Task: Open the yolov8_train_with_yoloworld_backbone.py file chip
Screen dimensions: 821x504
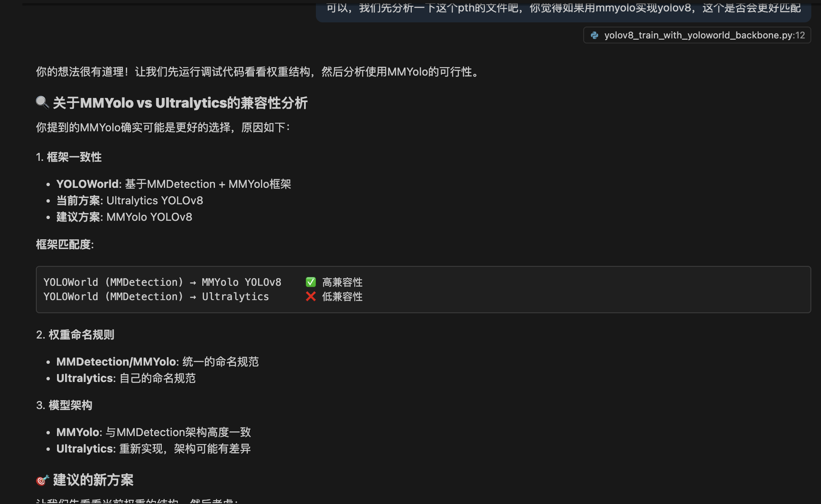Action: coord(697,35)
